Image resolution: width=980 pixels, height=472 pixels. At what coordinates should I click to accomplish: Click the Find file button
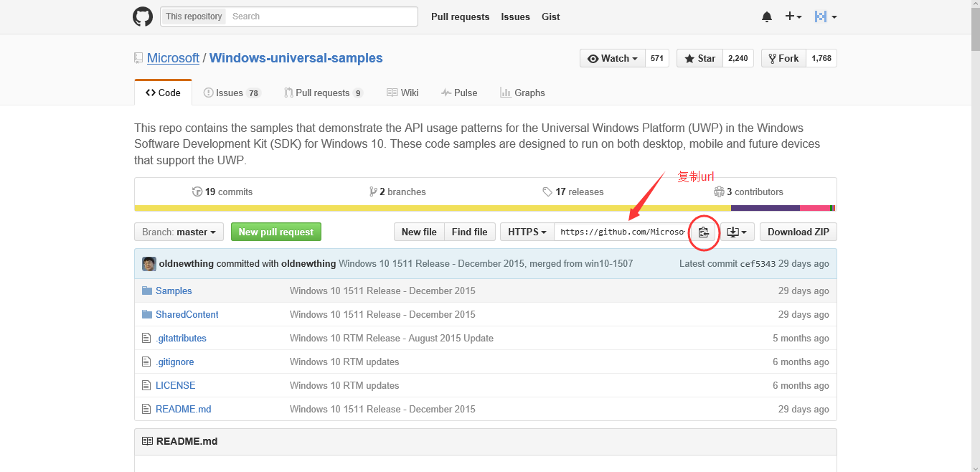coord(470,232)
